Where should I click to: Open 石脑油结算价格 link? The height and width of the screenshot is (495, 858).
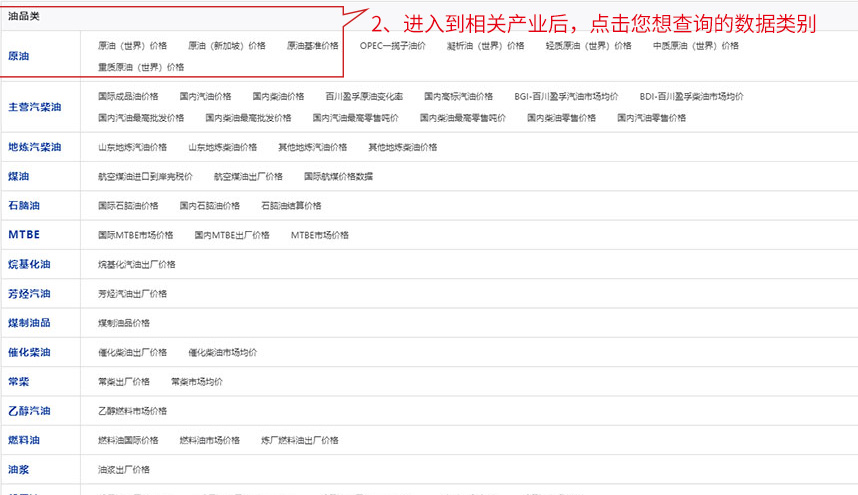(291, 206)
